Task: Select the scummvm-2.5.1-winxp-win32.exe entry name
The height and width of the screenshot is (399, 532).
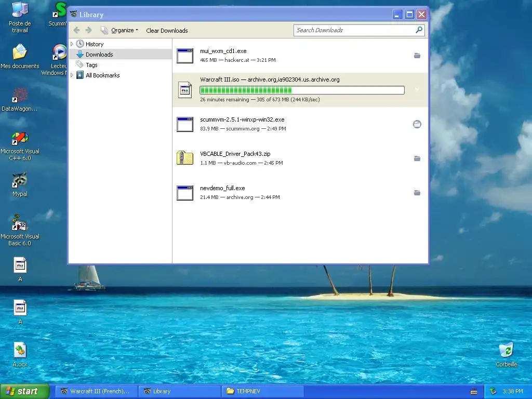Action: pyautogui.click(x=242, y=119)
